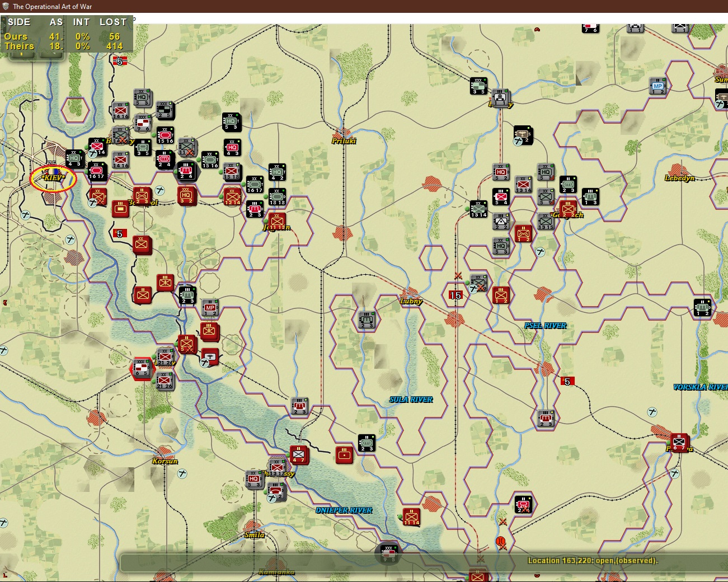Select the black division counter 18-18
Screen dimensions: 728x582
click(277, 197)
